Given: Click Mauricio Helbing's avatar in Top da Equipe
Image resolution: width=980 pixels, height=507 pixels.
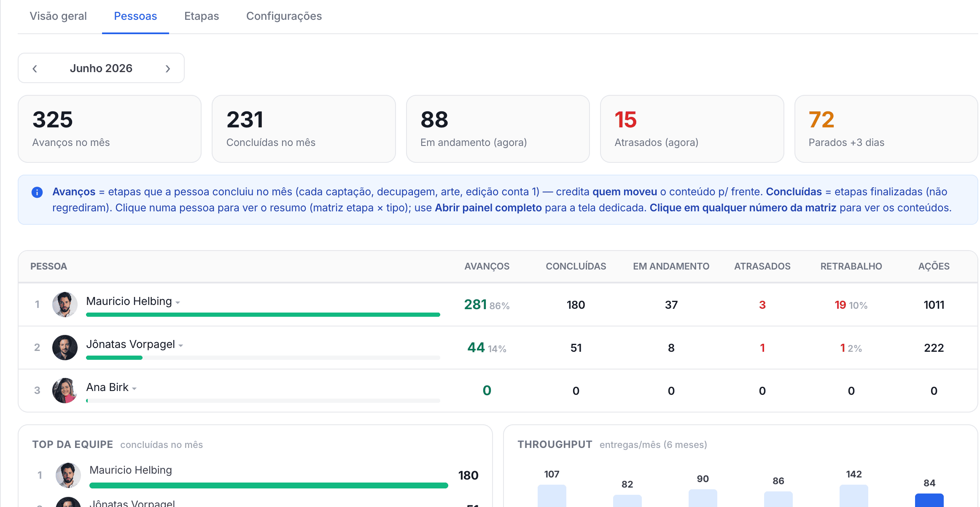Looking at the screenshot, I should coord(68,475).
